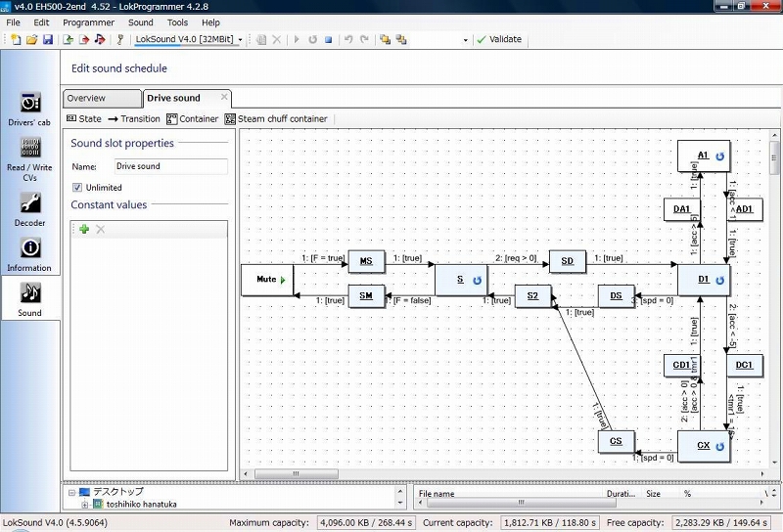Select the Container tool
Image resolution: width=783 pixels, height=532 pixels.
(x=192, y=118)
